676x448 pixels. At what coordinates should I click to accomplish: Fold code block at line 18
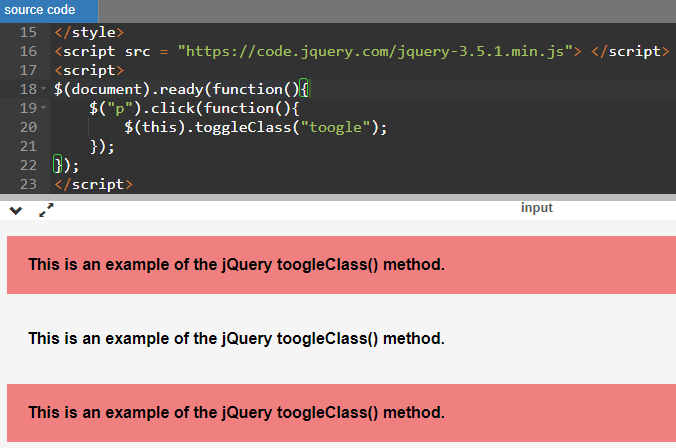click(44, 89)
